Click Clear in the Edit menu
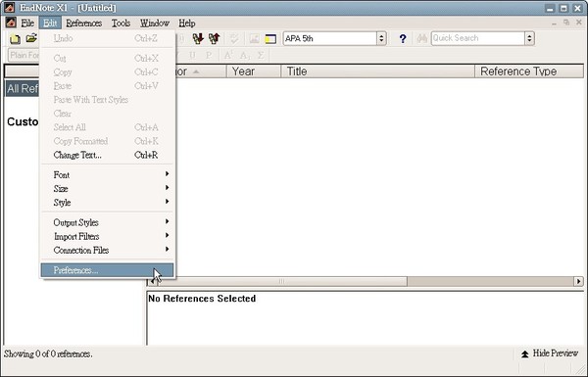This screenshot has width=588, height=377. pyautogui.click(x=107, y=114)
